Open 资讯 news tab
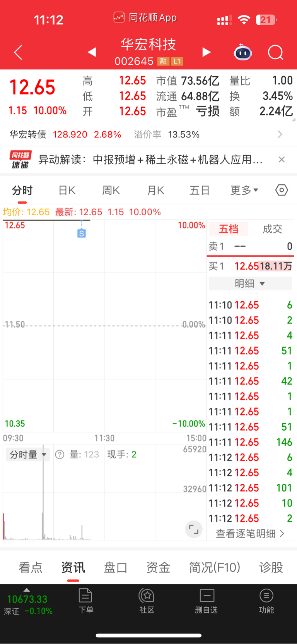Viewport: 297px width, 644px height. tap(73, 567)
